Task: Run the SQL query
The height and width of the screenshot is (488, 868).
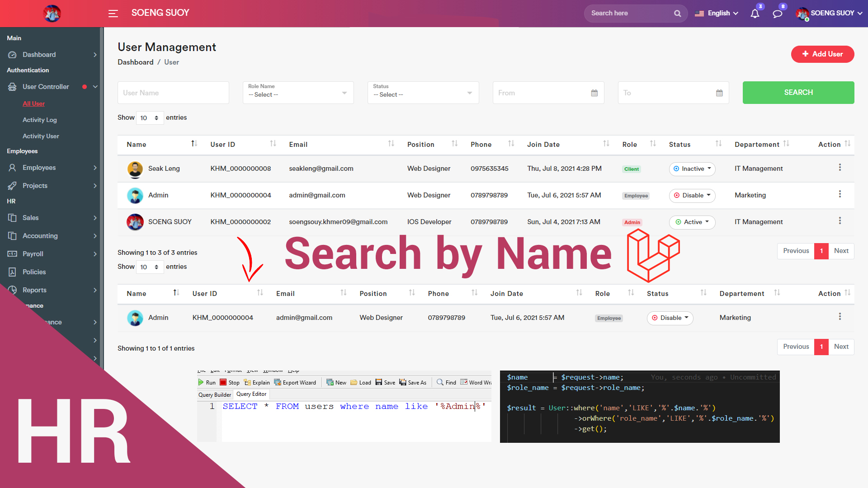Action: (x=207, y=382)
